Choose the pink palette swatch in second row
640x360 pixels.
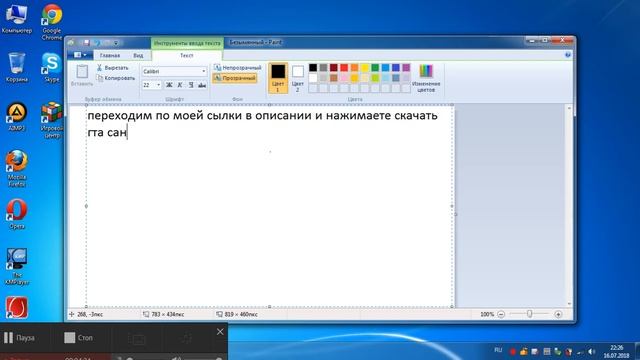coord(344,78)
